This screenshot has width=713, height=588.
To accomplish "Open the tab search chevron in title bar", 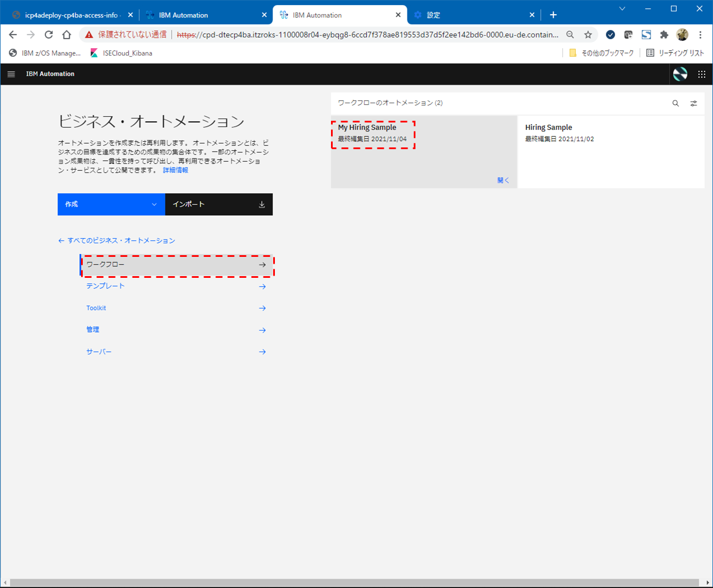I will pyautogui.click(x=622, y=9).
